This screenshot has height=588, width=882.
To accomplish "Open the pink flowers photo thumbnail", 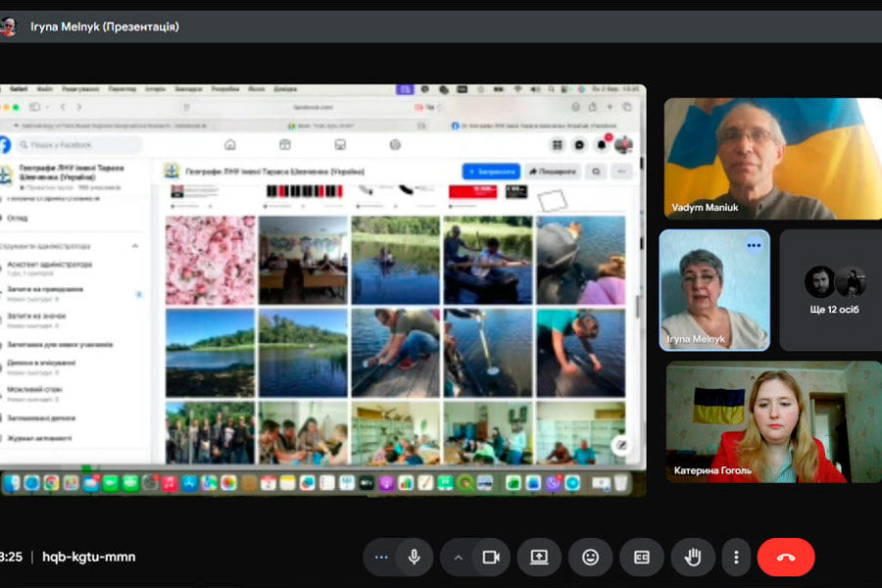I will tap(210, 261).
